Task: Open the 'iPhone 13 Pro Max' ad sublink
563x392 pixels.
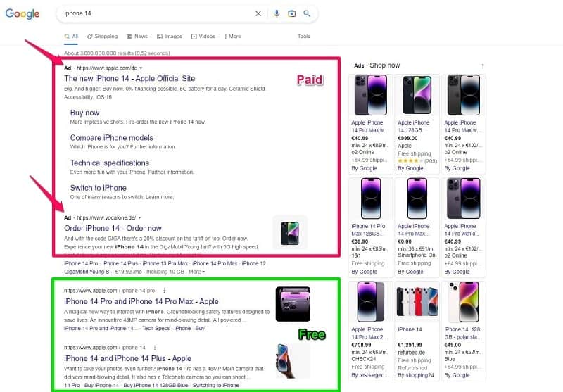Action: (x=165, y=263)
